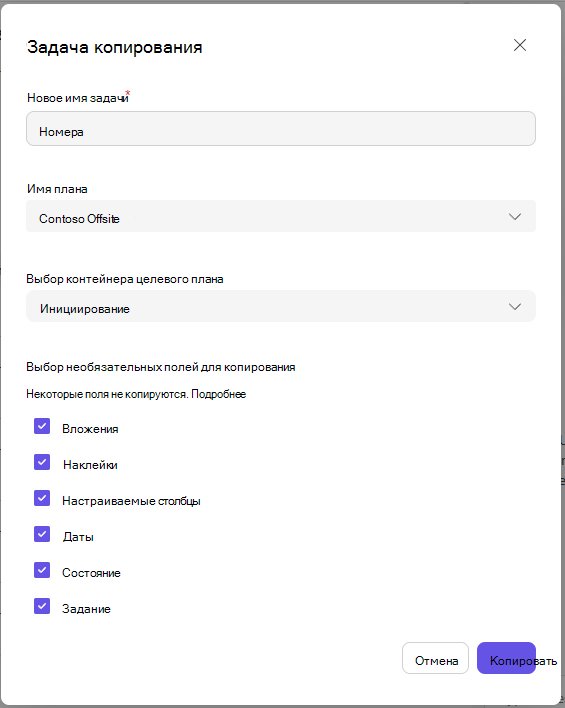The image size is (565, 708).
Task: Click the Имя плана label
Action: (57, 189)
